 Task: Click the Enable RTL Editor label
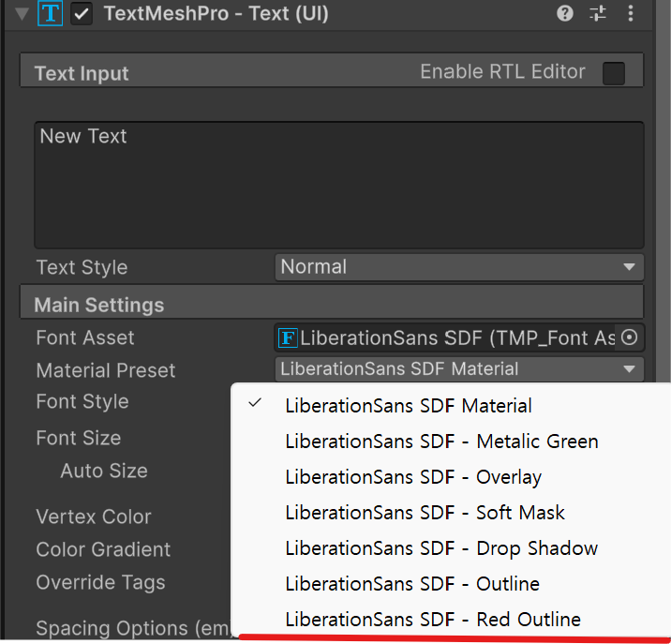502,71
